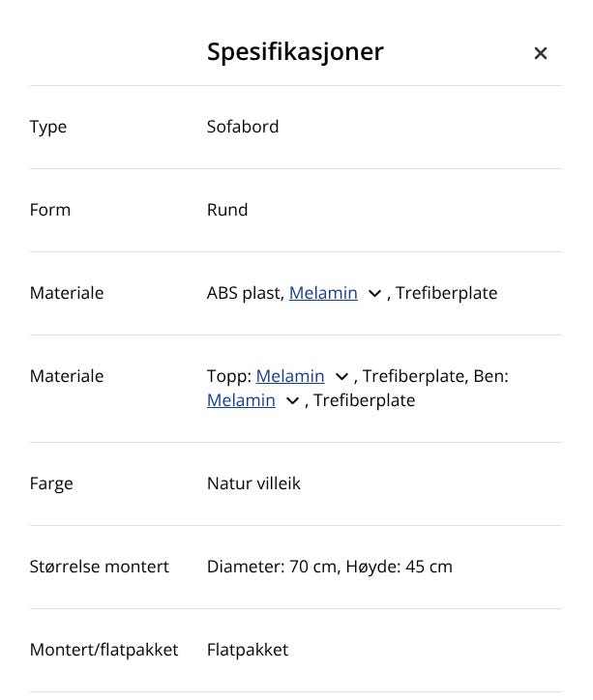This screenshot has width=593, height=700.
Task: Select the Sofabord value text
Action: [243, 127]
